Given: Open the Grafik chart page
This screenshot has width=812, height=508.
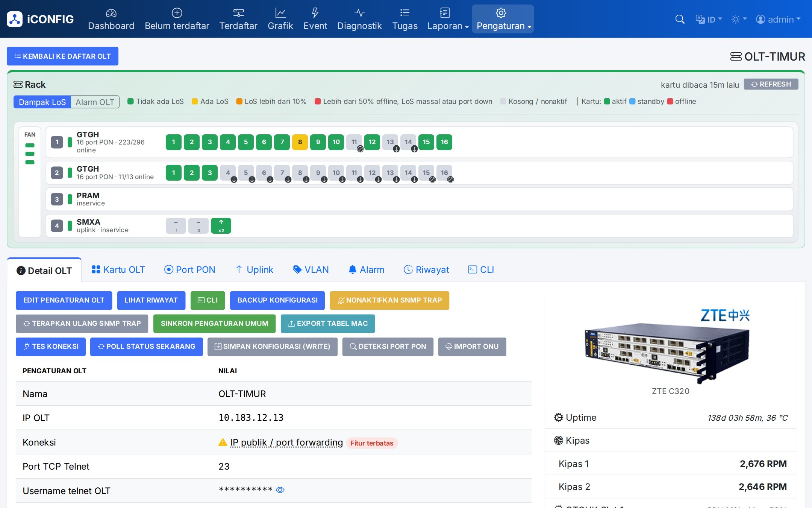Looking at the screenshot, I should (x=280, y=19).
